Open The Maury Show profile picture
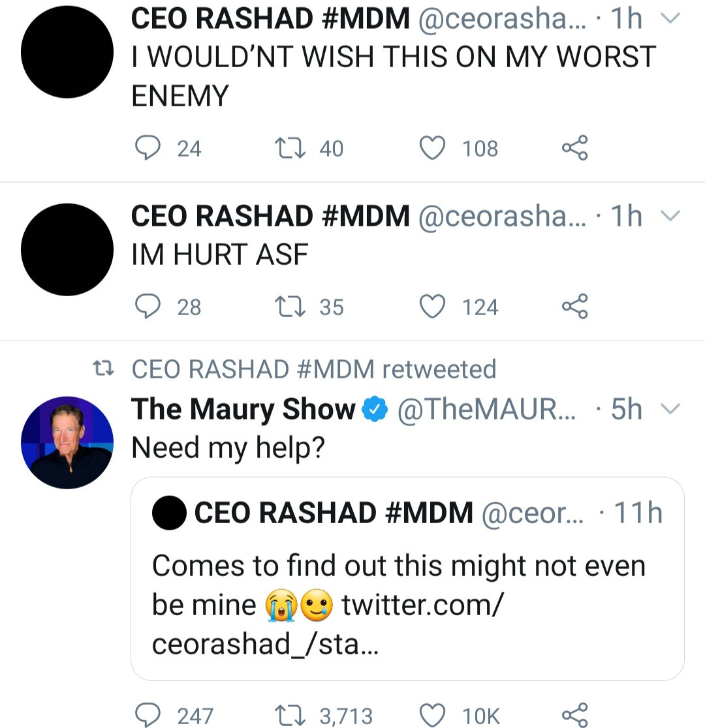Viewport: 705px width, 728px height. coord(67,442)
